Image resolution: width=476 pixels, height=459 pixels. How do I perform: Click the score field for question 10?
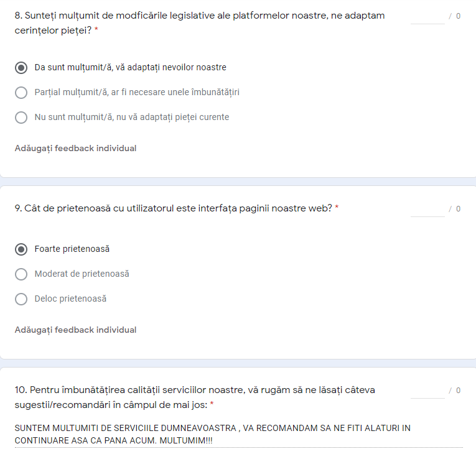[x=427, y=391]
